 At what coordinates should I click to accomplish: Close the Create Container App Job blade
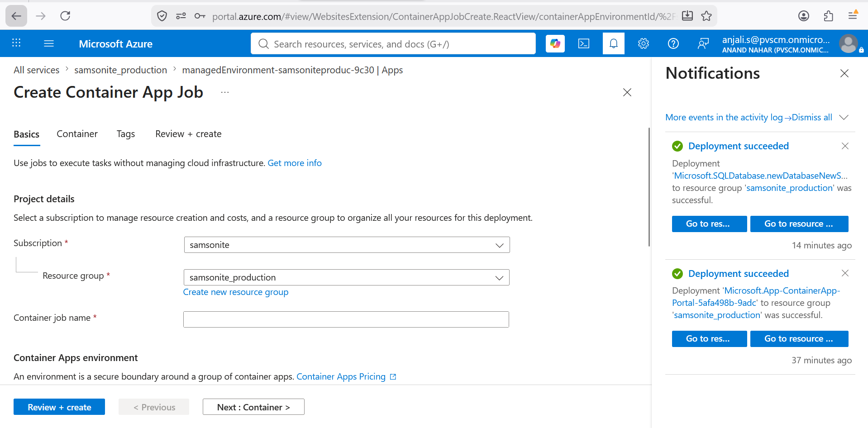click(x=627, y=92)
